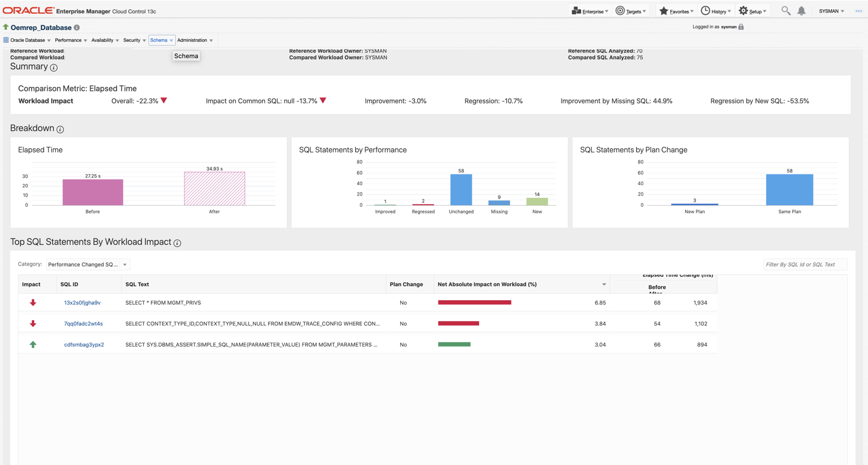Click the Unchanged bar in Performance chart
Image resolution: width=868 pixels, height=465 pixels.
click(x=461, y=190)
